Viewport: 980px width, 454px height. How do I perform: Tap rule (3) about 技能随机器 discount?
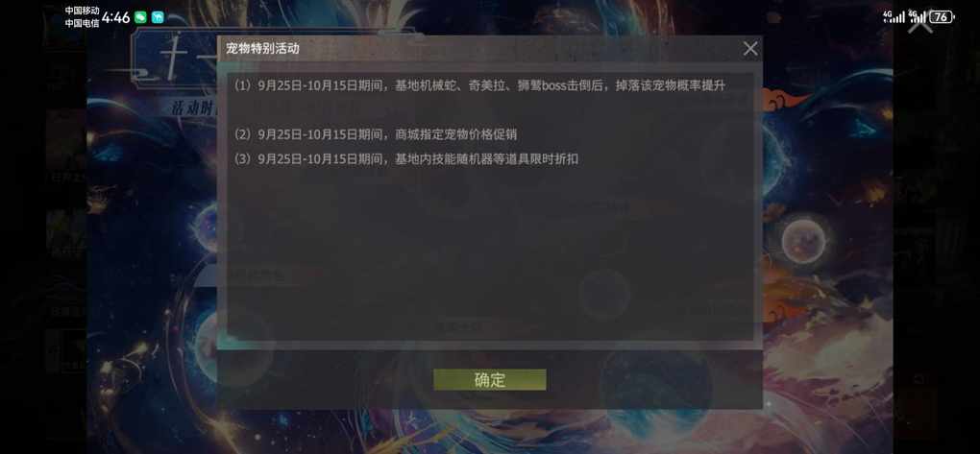coord(406,159)
